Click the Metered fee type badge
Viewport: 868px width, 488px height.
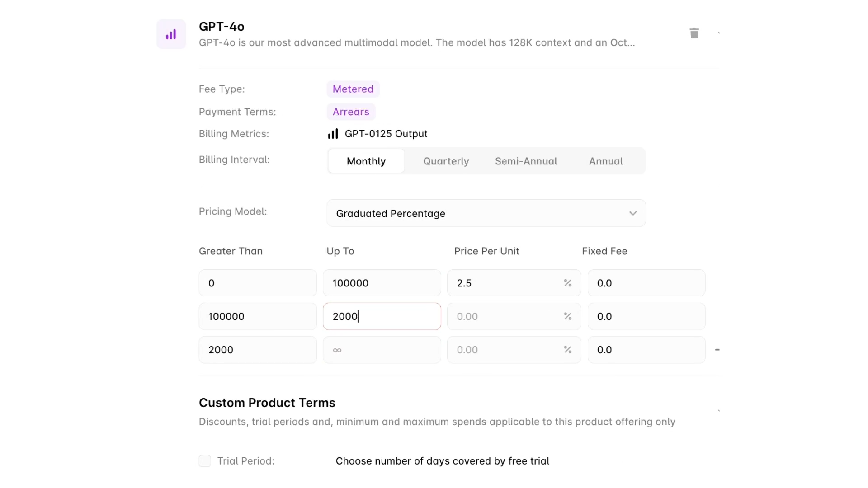(353, 89)
